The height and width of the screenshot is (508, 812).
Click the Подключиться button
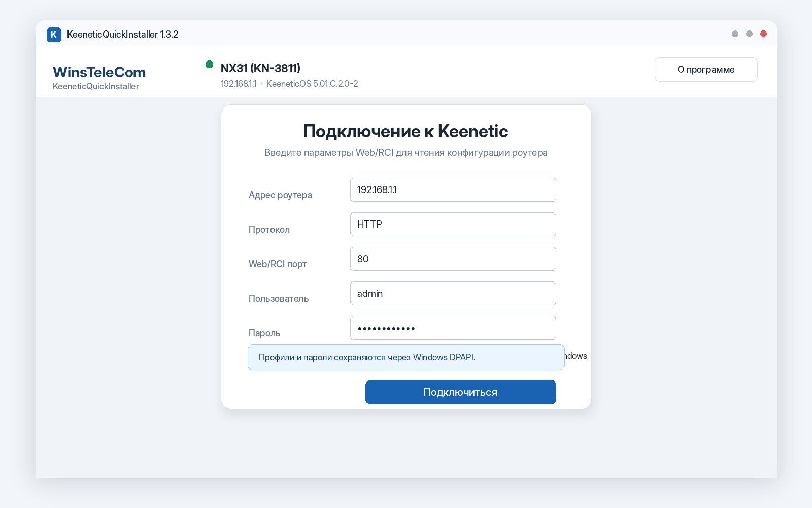click(x=461, y=392)
